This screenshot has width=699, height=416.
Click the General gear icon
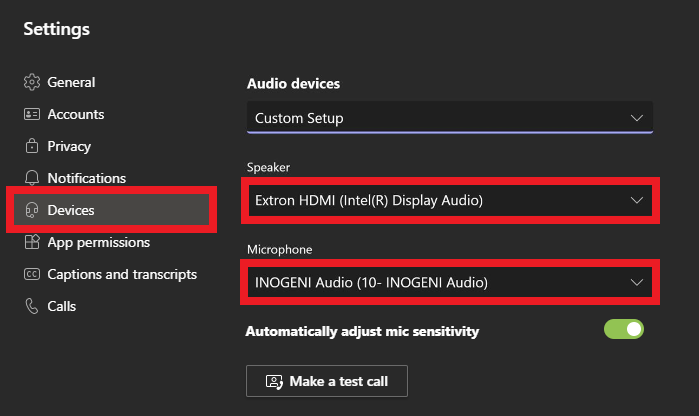(x=32, y=82)
